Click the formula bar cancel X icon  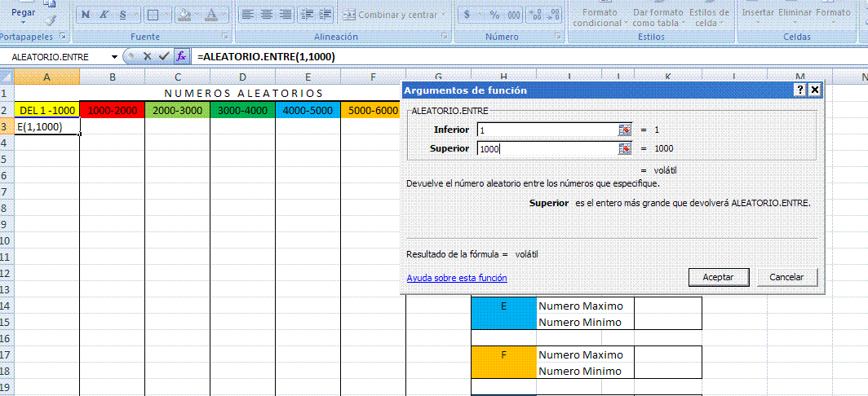[x=148, y=56]
